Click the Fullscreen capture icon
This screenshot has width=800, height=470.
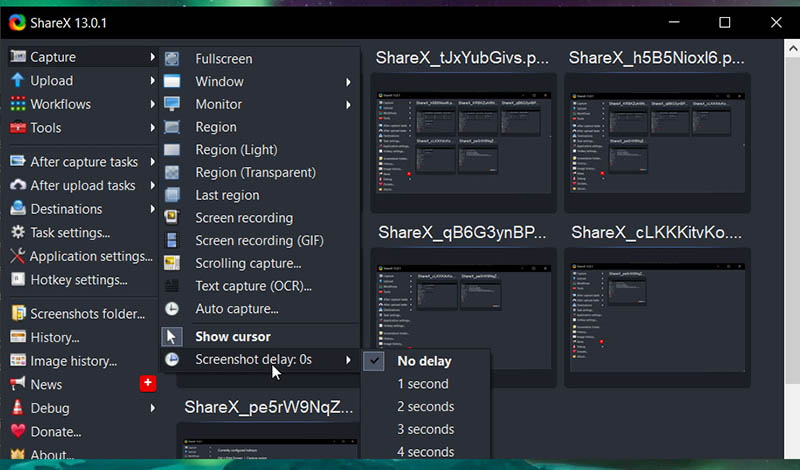(x=172, y=59)
